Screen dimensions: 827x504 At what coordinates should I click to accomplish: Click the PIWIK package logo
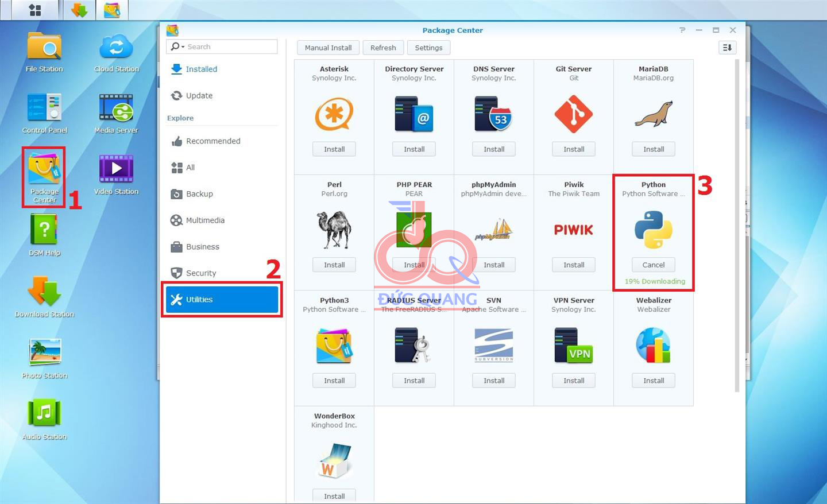click(574, 230)
